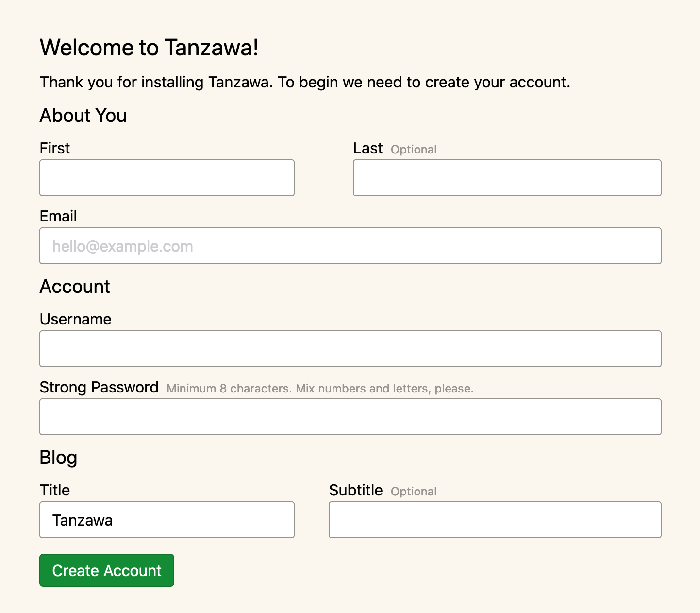Screen dimensions: 700x613
Task: Select the Username input box
Action: tap(350, 349)
